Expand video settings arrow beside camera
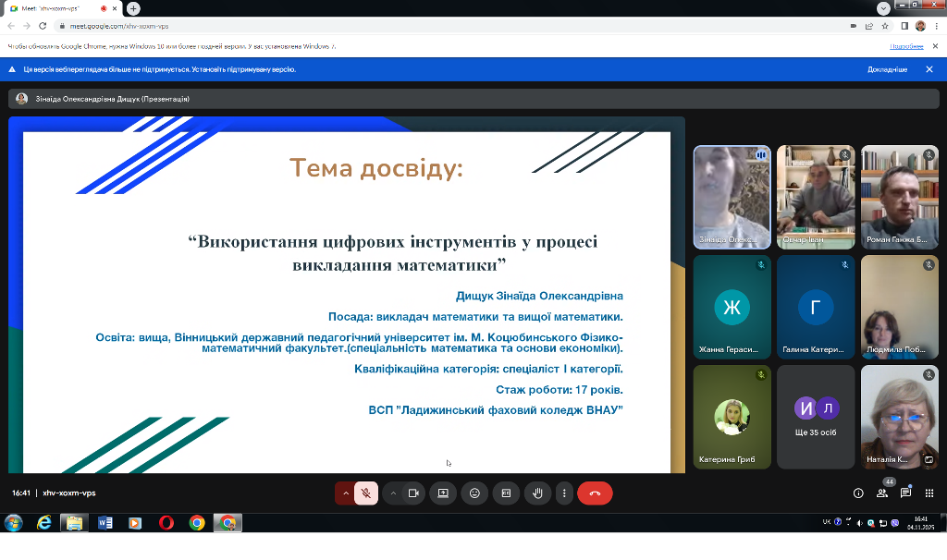The height and width of the screenshot is (560, 947). pyautogui.click(x=393, y=493)
